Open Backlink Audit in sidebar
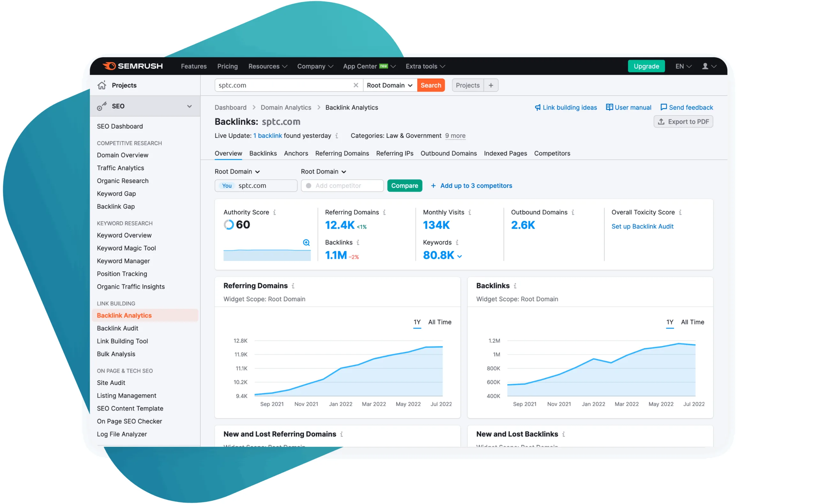The height and width of the screenshot is (504, 817). (x=117, y=328)
